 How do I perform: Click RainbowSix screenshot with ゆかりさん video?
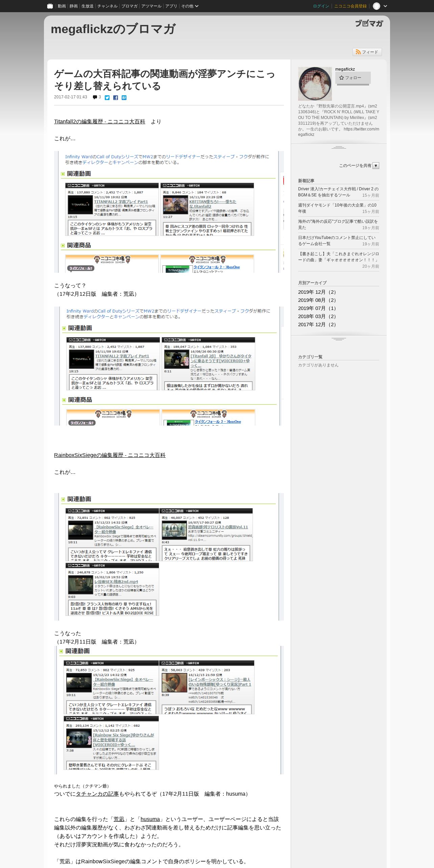tap(169, 710)
